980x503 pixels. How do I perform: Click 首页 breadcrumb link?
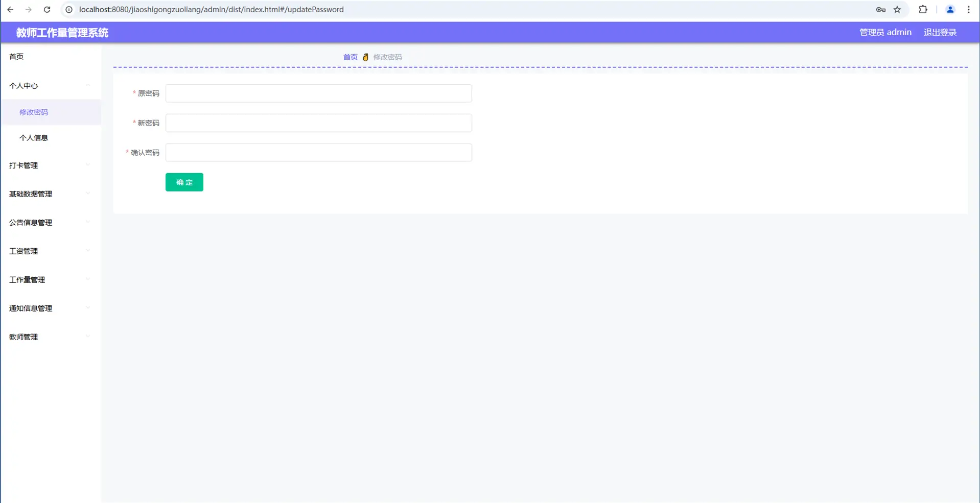(351, 57)
